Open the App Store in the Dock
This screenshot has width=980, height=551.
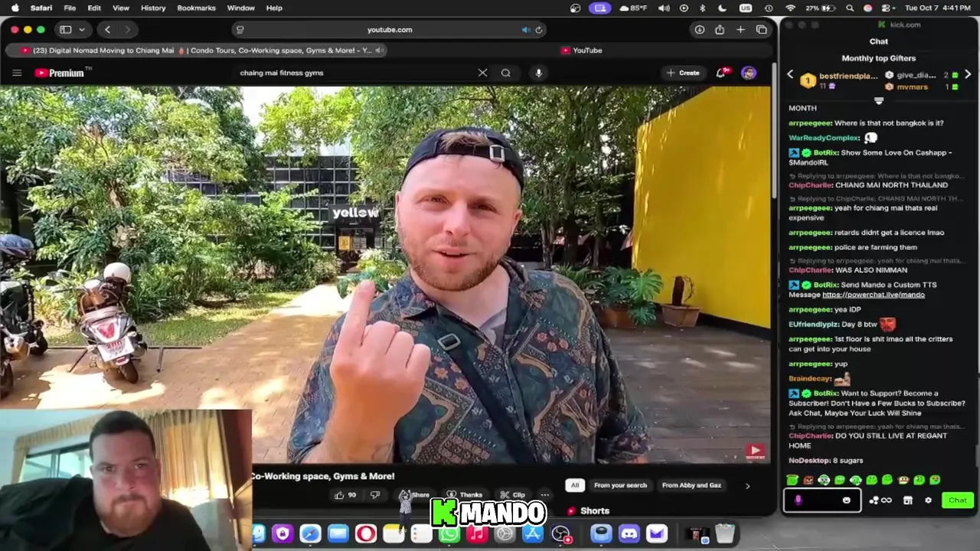532,533
